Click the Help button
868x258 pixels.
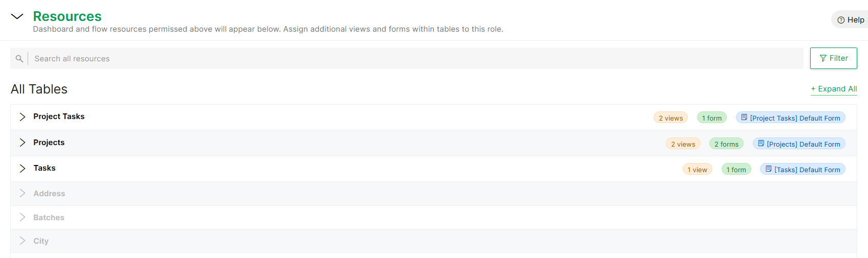pyautogui.click(x=850, y=20)
